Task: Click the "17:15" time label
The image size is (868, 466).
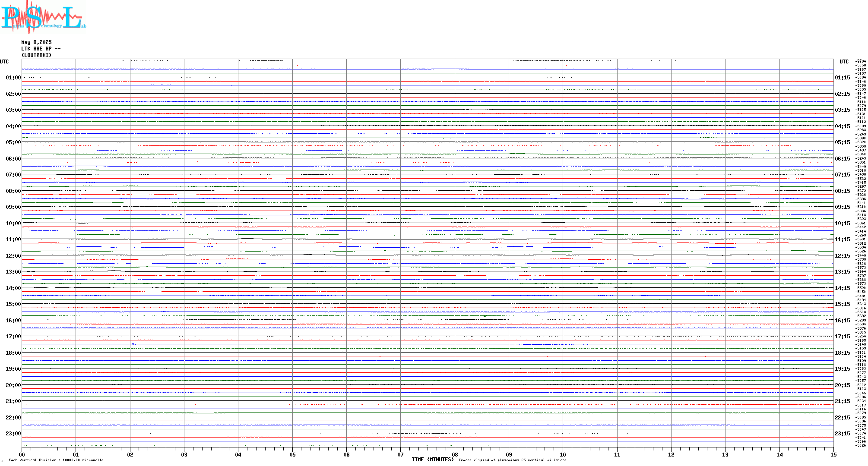Action: click(x=843, y=337)
